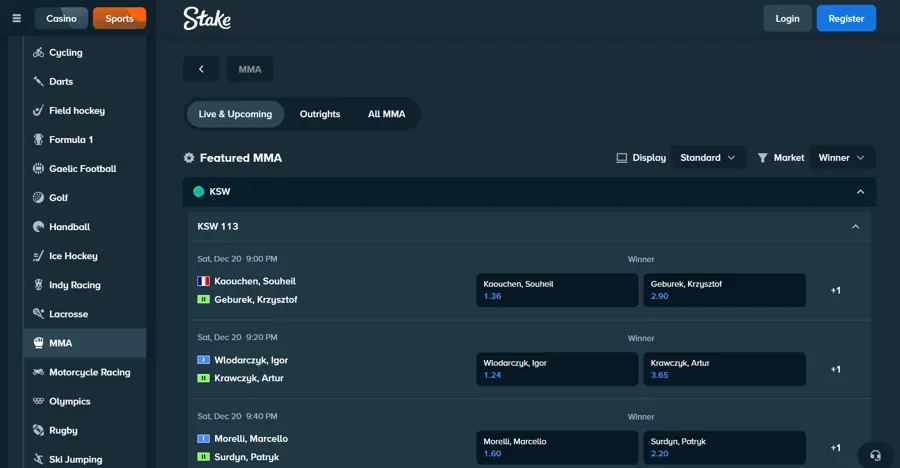The height and width of the screenshot is (468, 900).
Task: Click the MMA glove icon
Action: [x=38, y=343]
